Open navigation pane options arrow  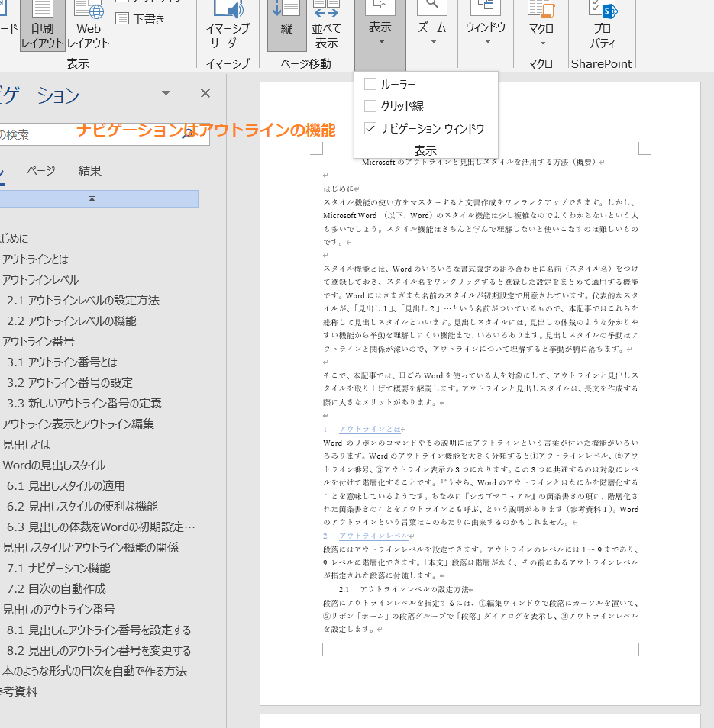pos(166,93)
